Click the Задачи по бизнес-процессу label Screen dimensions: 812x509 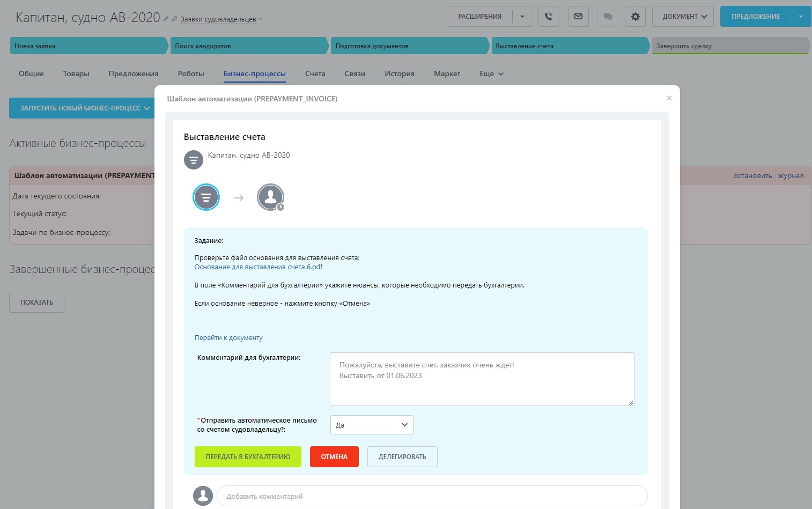click(61, 233)
